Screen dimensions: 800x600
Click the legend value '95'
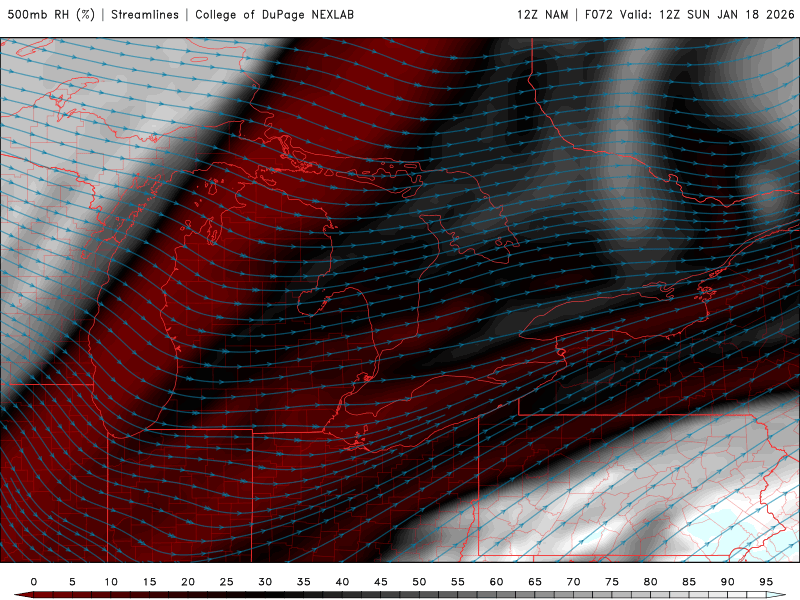pyautogui.click(x=766, y=582)
